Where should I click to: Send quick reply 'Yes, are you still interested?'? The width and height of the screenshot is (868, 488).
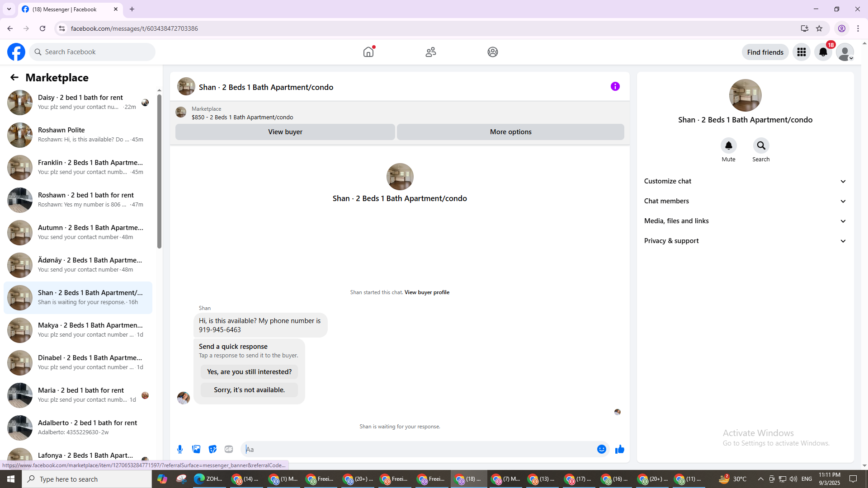249,372
